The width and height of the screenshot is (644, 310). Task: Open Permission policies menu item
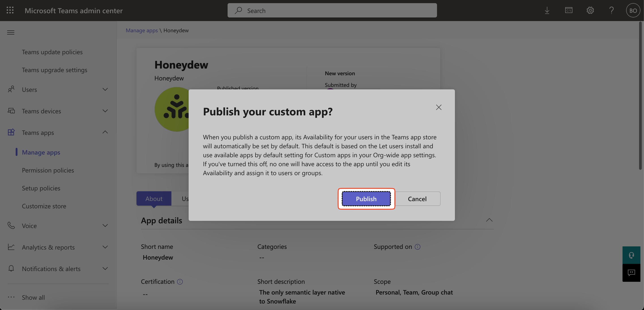[x=48, y=170]
